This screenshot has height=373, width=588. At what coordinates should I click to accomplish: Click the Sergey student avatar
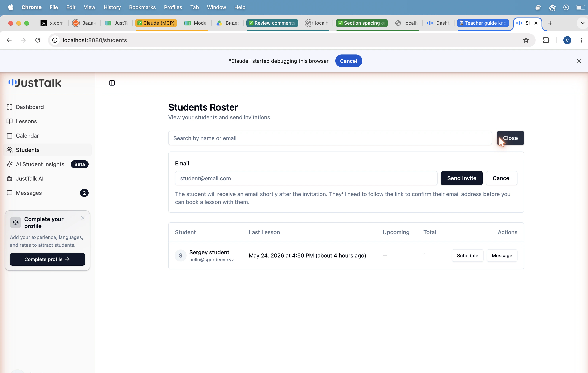(180, 255)
